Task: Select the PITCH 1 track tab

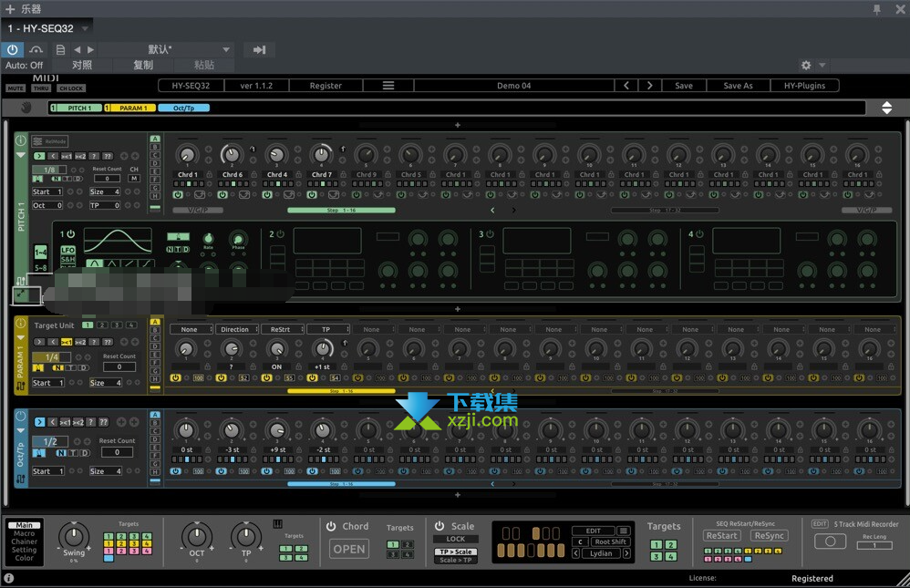Action: point(76,108)
